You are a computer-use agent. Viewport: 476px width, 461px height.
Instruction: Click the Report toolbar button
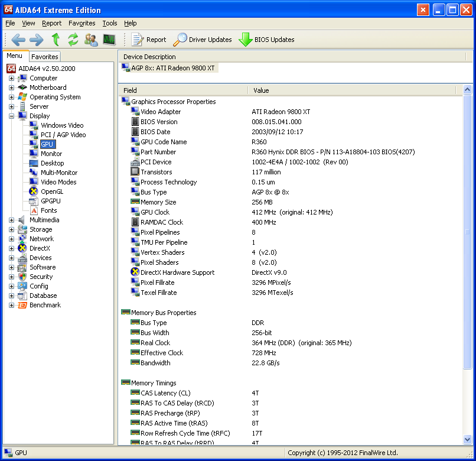click(x=149, y=40)
